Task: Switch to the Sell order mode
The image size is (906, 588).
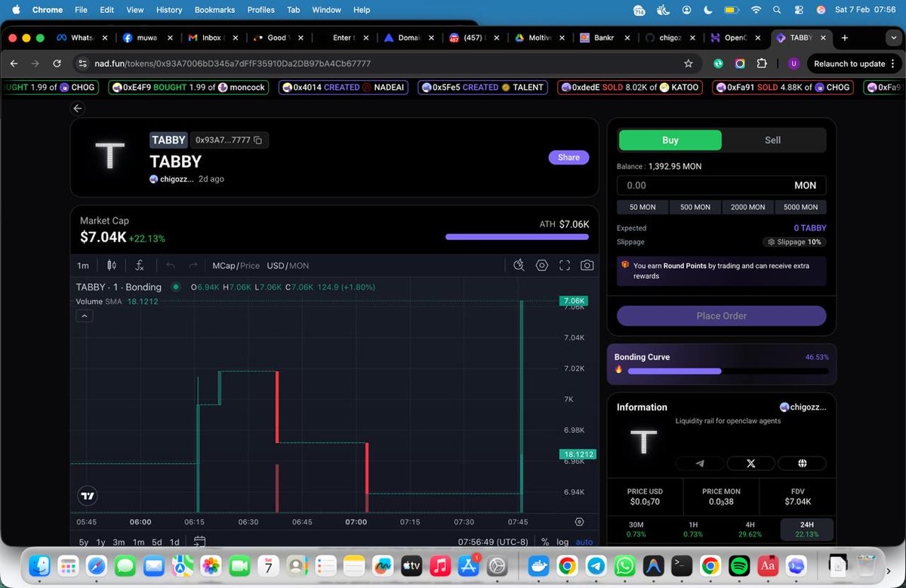Action: (773, 140)
